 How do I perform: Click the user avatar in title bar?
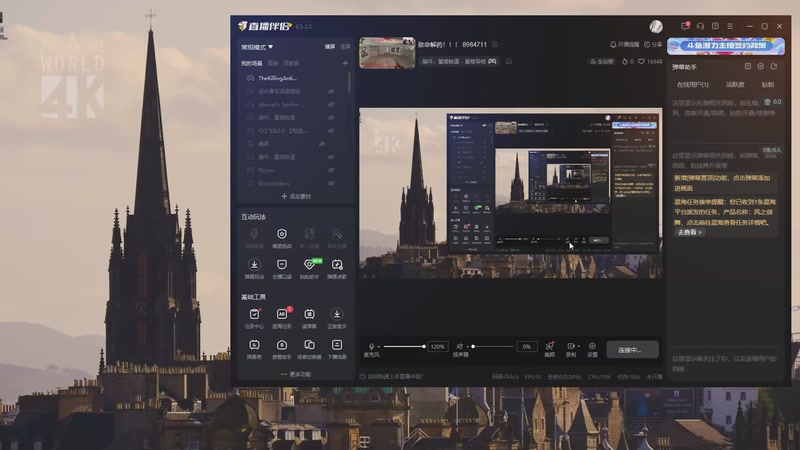click(x=656, y=27)
